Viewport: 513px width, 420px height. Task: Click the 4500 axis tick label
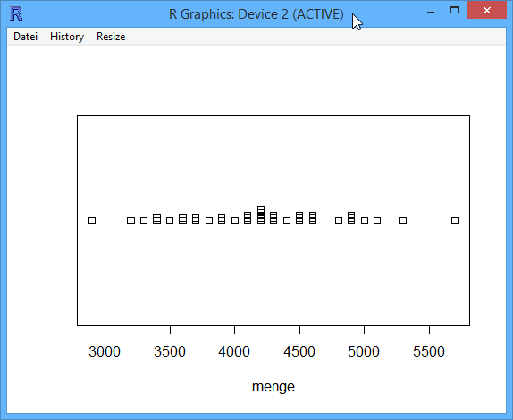(x=299, y=351)
